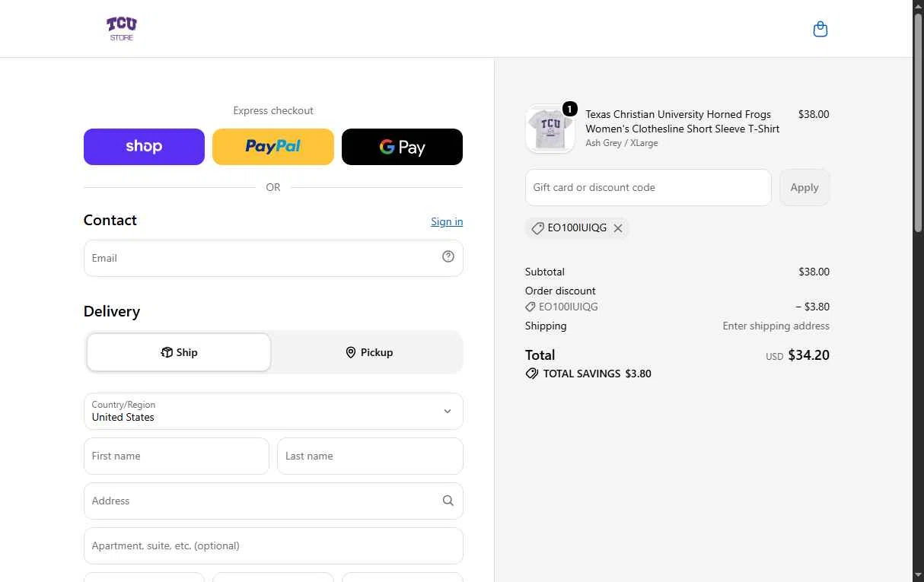Click the discount tag icon on the EO100IUIQG chip
The height and width of the screenshot is (582, 924).
pyautogui.click(x=537, y=228)
